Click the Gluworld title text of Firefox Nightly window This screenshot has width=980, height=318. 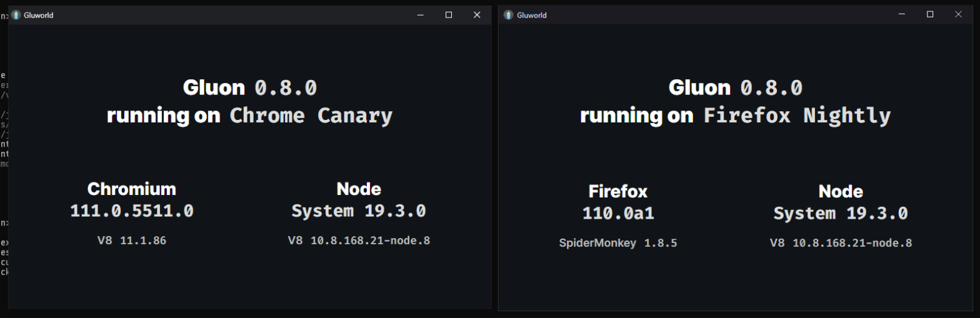tap(532, 15)
